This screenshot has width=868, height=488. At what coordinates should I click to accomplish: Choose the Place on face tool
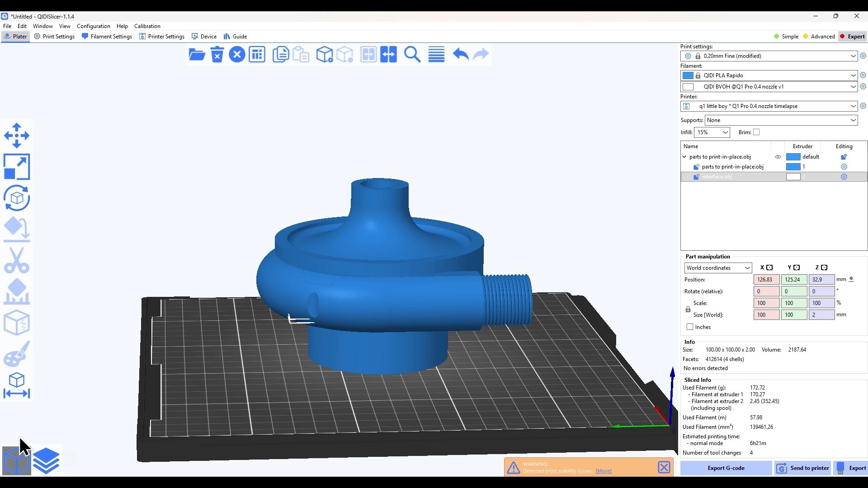click(x=17, y=229)
